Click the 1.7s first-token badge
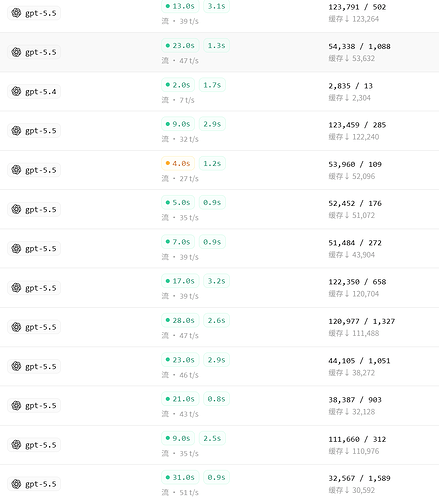 212,85
